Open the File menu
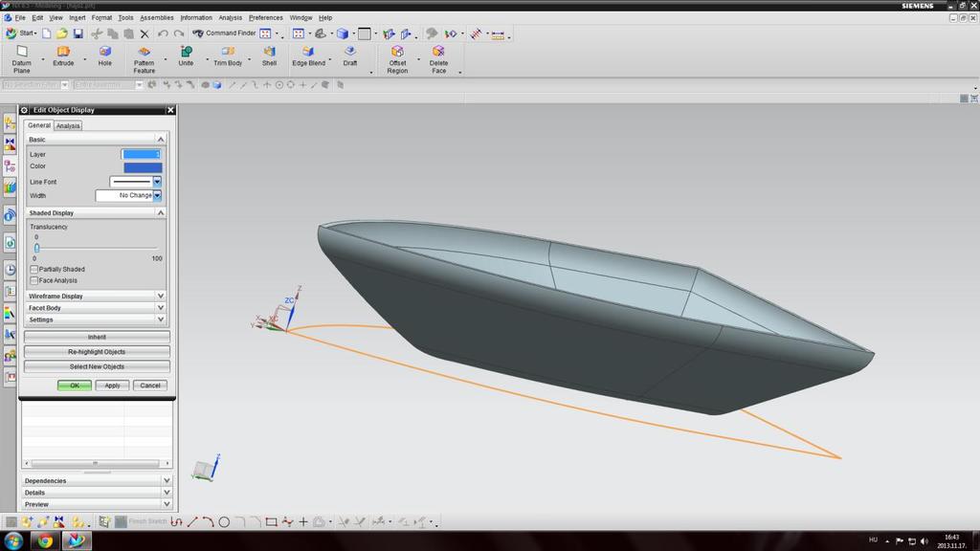The image size is (980, 551). click(x=20, y=18)
